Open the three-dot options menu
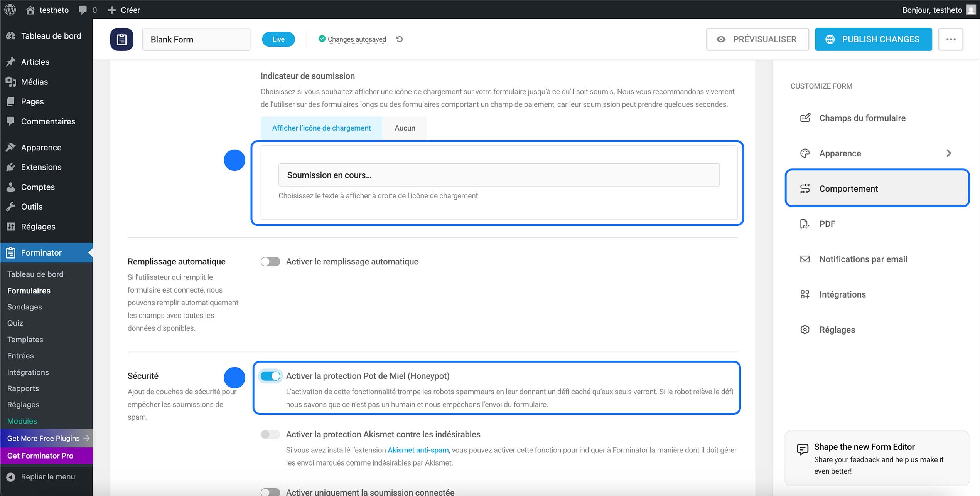Screen dimensions: 980x496 pyautogui.click(x=951, y=39)
